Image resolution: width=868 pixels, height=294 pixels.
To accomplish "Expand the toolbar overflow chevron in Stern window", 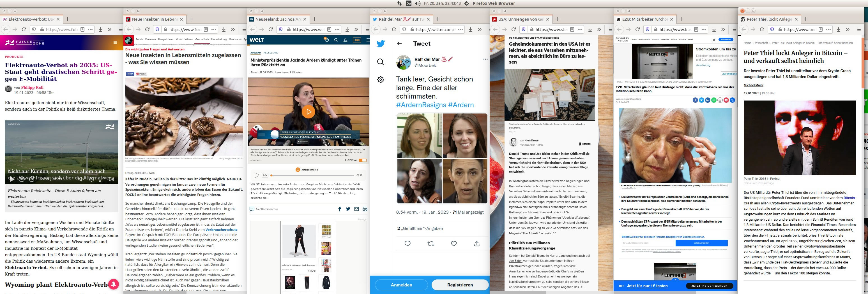I will coord(599,30).
